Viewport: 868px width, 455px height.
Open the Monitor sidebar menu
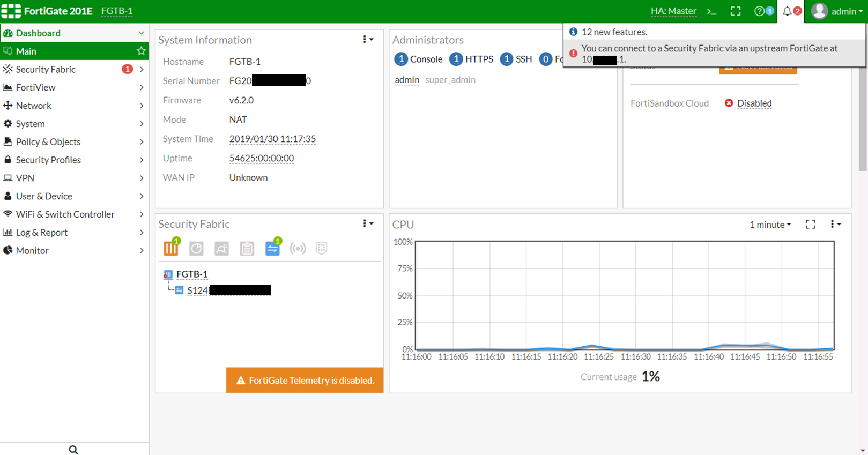point(75,251)
